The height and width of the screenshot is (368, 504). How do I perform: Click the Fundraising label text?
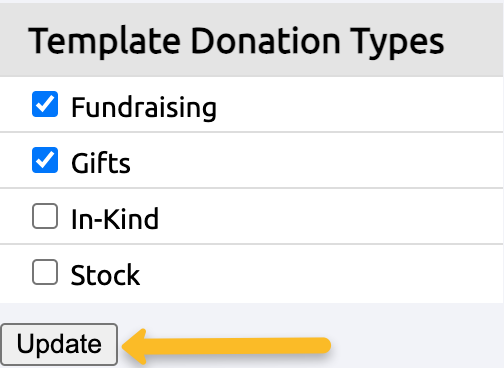pos(144,107)
